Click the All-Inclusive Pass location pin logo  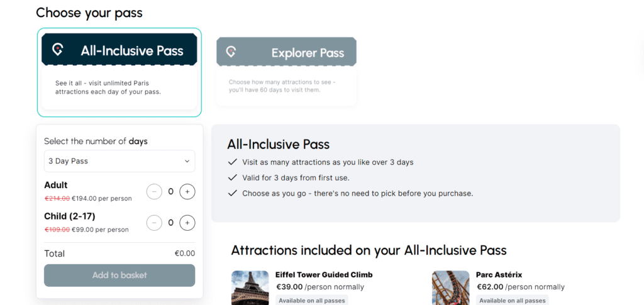58,50
